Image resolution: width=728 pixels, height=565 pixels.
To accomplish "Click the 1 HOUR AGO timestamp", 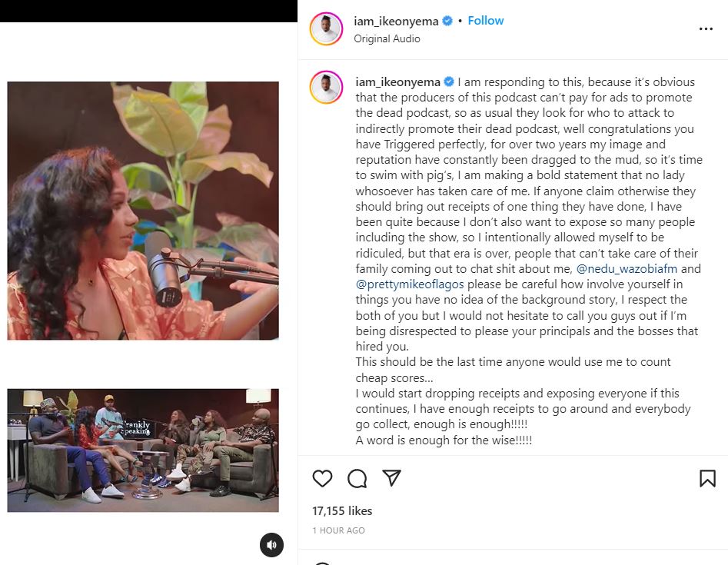I will pyautogui.click(x=339, y=530).
